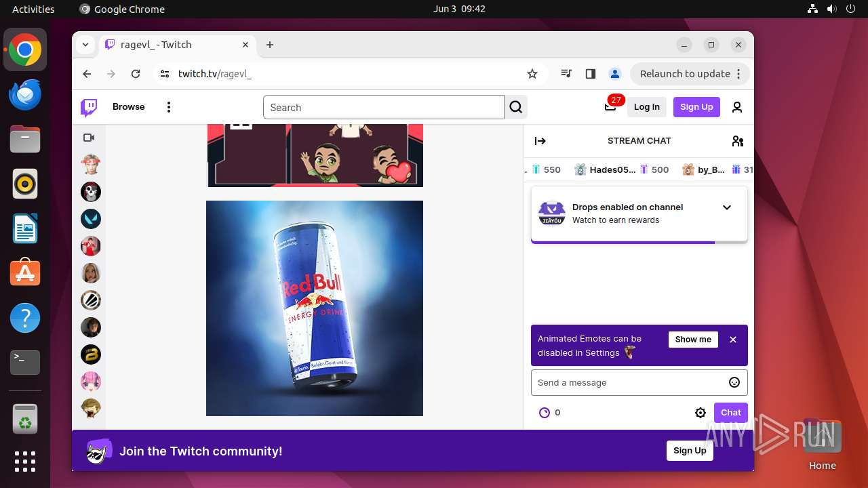Image resolution: width=868 pixels, height=488 pixels.
Task: Open the user profile icon menu
Action: click(737, 107)
